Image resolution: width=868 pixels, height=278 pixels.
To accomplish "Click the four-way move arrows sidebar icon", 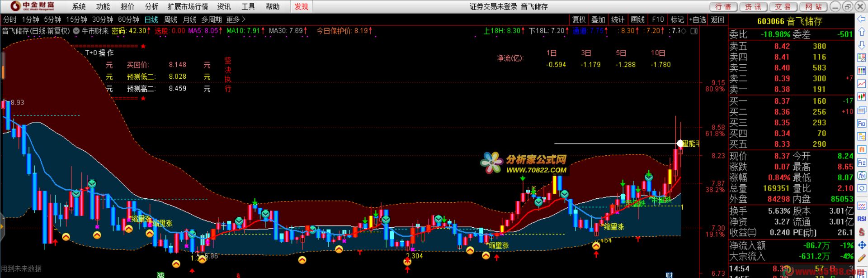I will coord(862,245).
